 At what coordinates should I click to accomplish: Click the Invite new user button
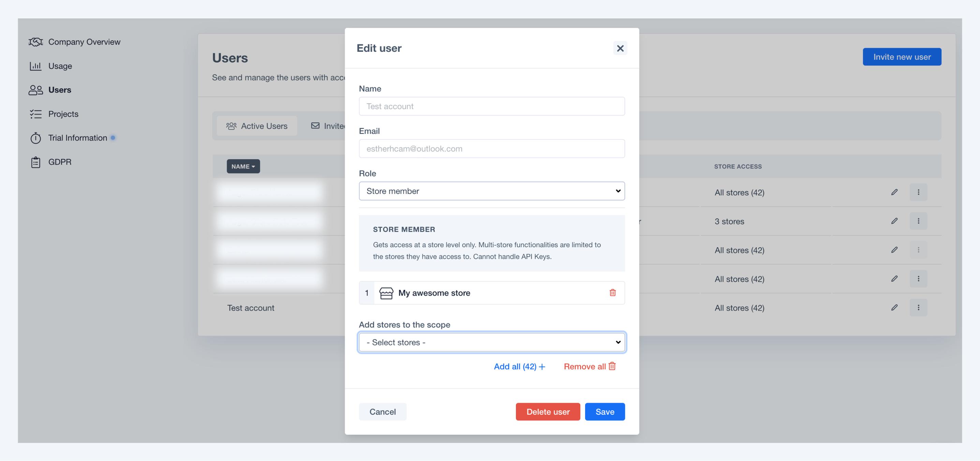(x=902, y=56)
